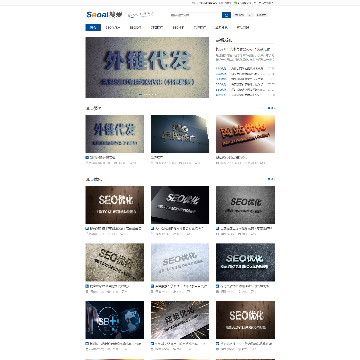Open the 品牌推广 dark wall thumbnail
The height and width of the screenshot is (360, 360).
click(x=180, y=134)
